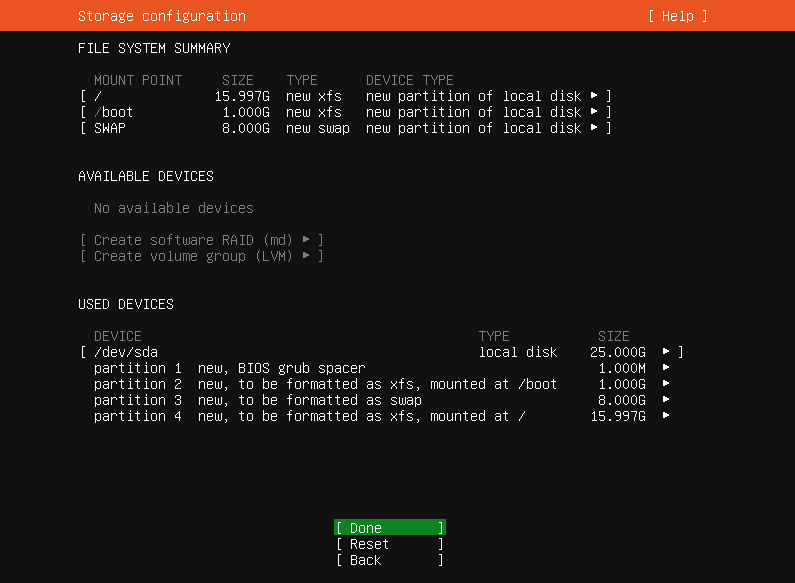Click the 'local disk' type of /dev/sda
The height and width of the screenshot is (583, 795).
pos(518,352)
